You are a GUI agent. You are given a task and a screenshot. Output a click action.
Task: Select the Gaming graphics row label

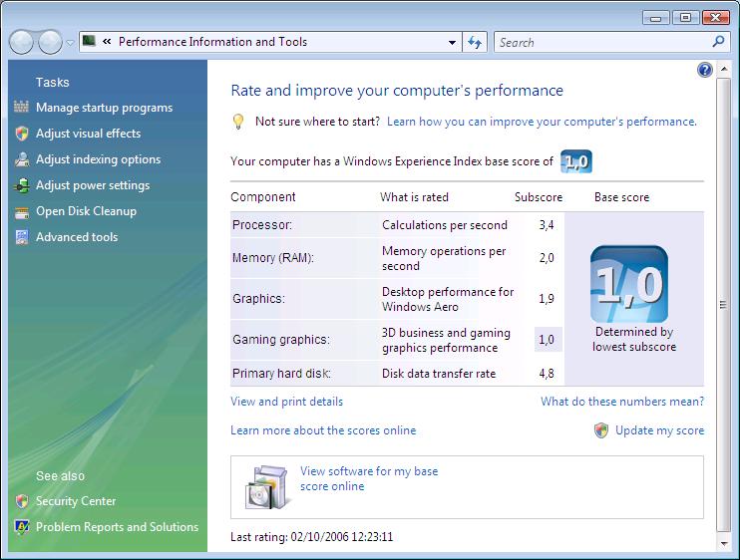[x=281, y=340]
